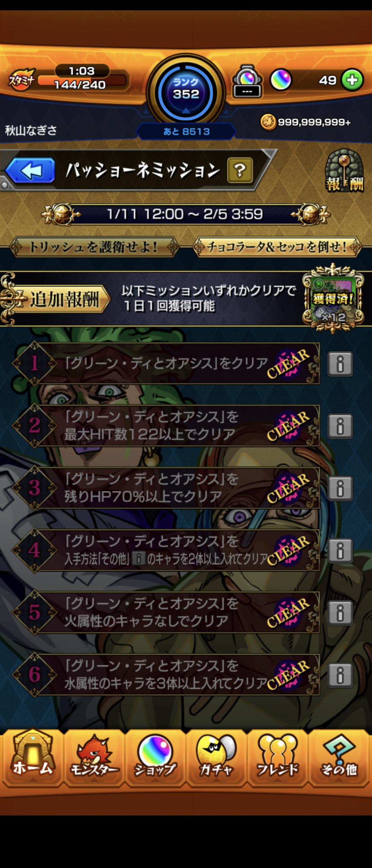The height and width of the screenshot is (868, 372).
Task: Open the ガチャ menu
Action: tap(216, 758)
